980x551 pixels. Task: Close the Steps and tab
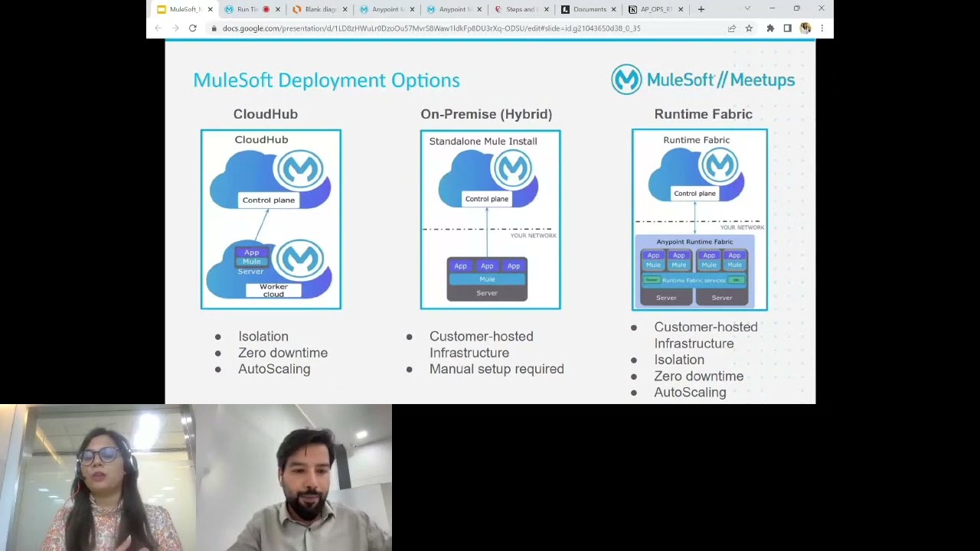coord(546,9)
